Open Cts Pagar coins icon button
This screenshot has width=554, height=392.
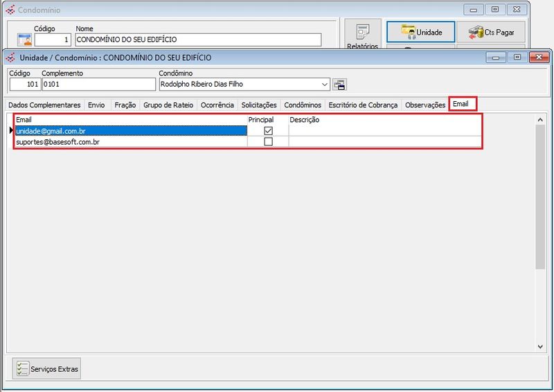point(491,32)
